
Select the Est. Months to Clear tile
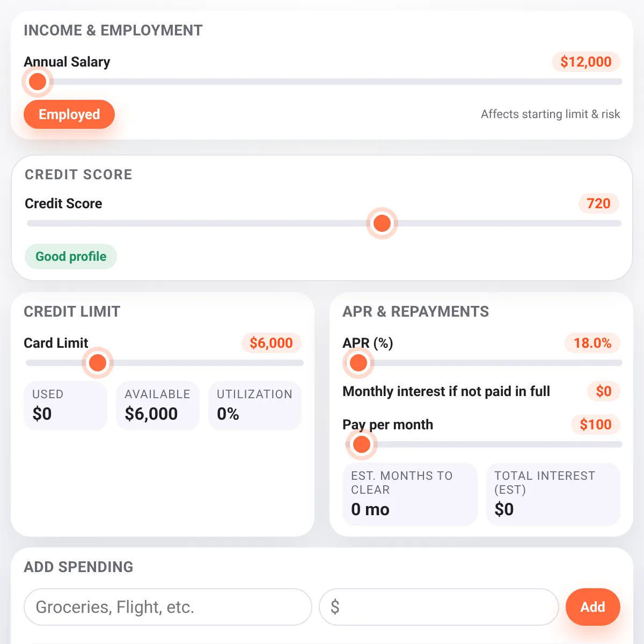coord(410,494)
